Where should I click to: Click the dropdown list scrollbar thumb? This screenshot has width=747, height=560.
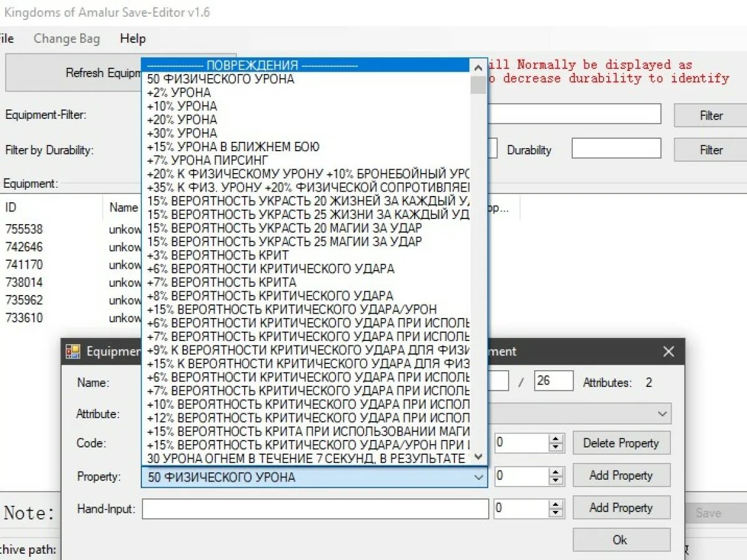point(478,85)
